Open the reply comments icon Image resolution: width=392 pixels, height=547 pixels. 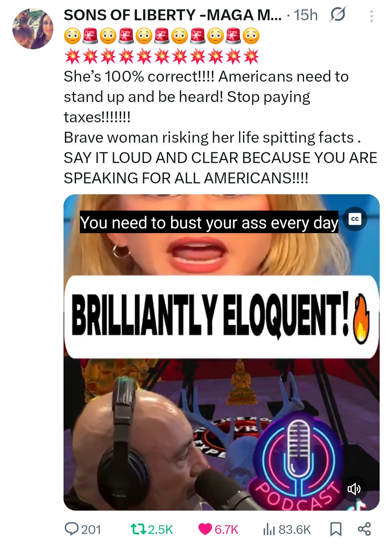(72, 529)
